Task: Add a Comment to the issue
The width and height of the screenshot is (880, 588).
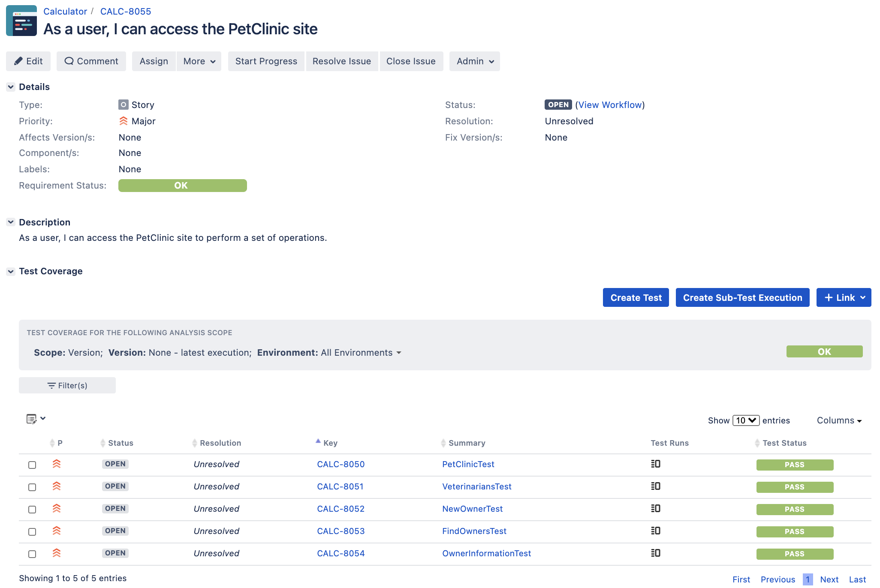Action: [x=91, y=61]
